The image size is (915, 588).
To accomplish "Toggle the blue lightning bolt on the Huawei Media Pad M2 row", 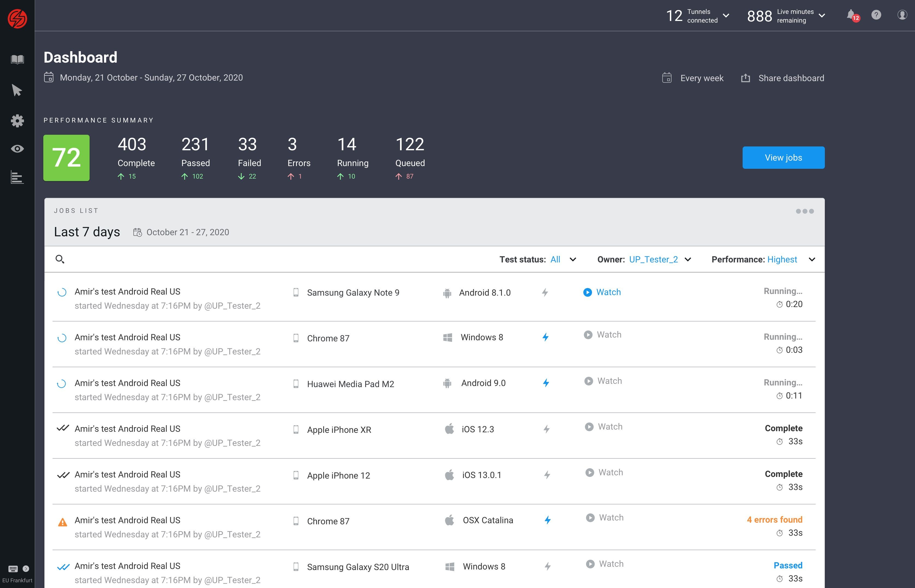I will 546,383.
